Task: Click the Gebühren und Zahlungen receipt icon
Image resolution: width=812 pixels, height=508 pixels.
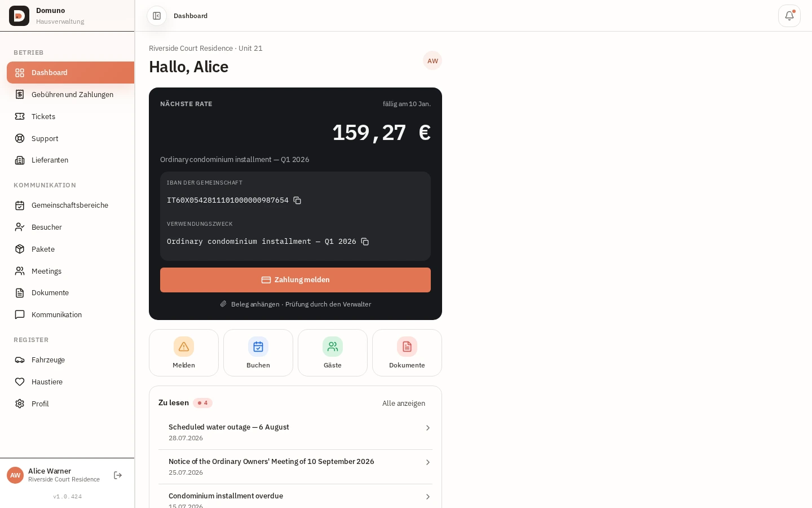Action: click(x=20, y=94)
